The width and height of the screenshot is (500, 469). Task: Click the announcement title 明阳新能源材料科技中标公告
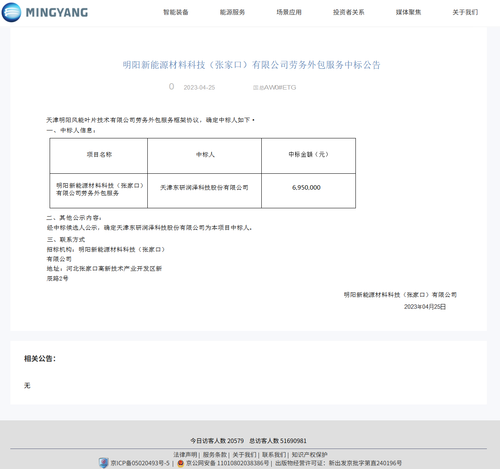[251, 65]
